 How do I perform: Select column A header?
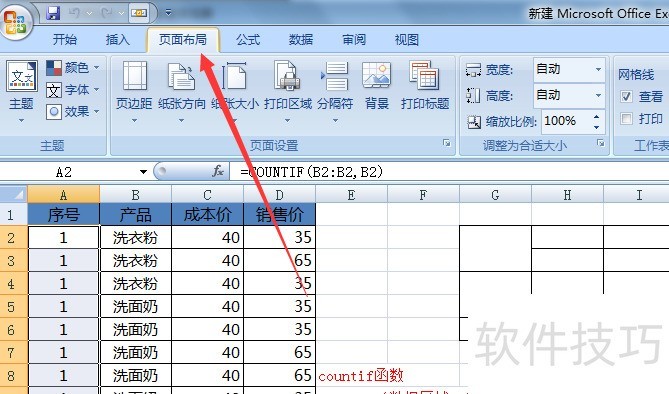64,195
